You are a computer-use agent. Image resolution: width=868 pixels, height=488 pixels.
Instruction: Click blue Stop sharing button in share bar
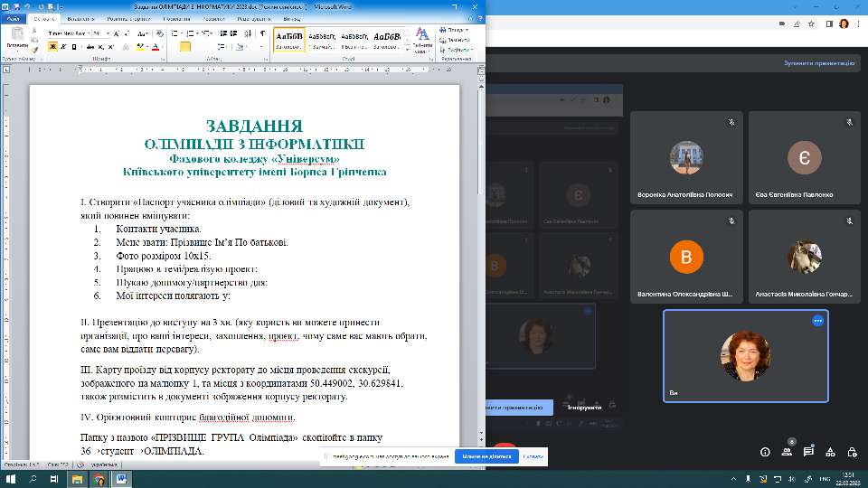(x=486, y=456)
